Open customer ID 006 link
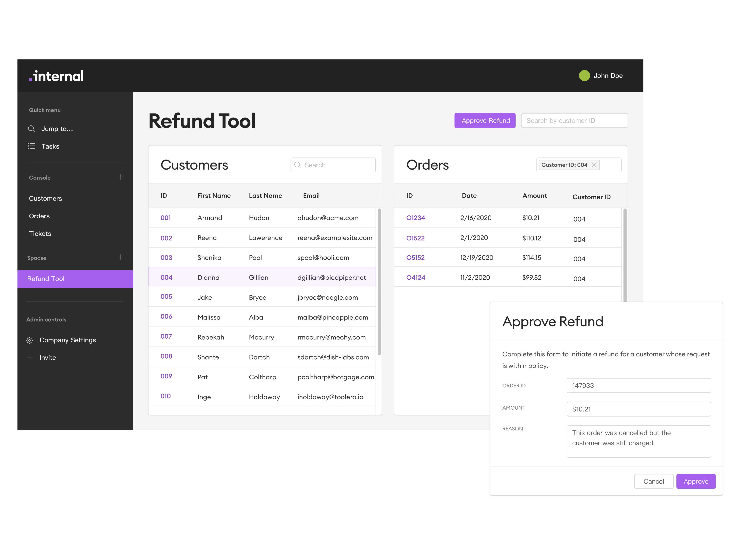This screenshot has width=756, height=555. pyautogui.click(x=166, y=316)
